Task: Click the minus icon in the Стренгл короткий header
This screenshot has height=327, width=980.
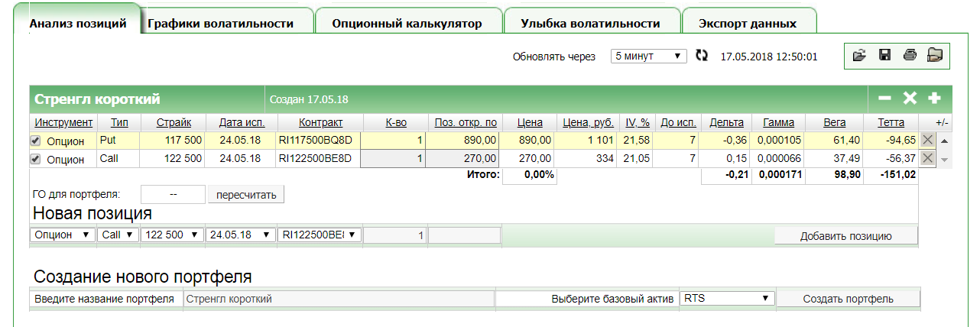Action: click(x=884, y=99)
